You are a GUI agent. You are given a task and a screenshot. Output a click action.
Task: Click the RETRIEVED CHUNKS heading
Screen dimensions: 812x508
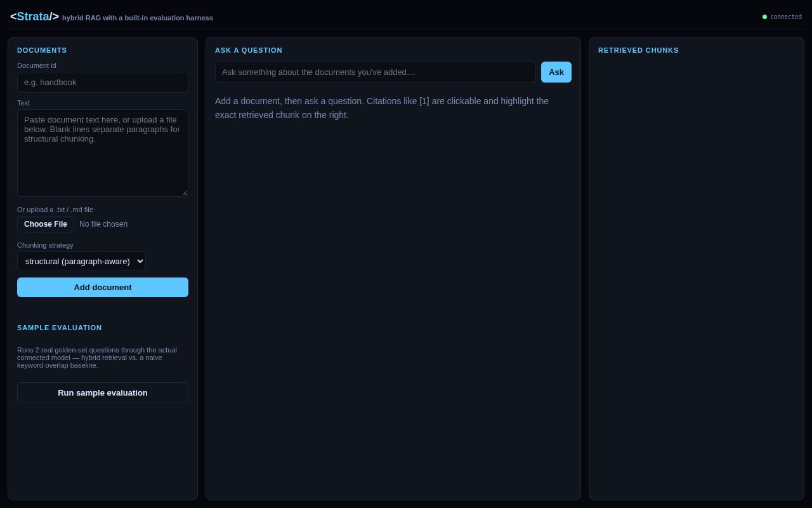pos(638,50)
